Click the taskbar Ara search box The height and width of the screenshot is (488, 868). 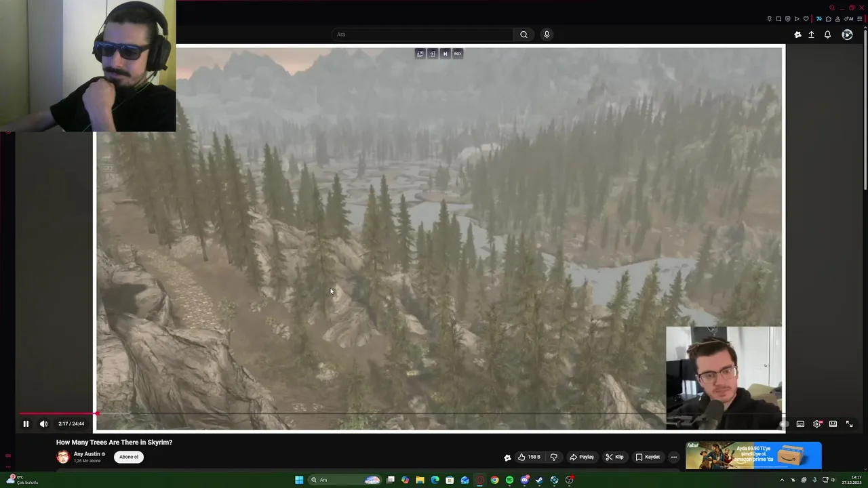(344, 480)
